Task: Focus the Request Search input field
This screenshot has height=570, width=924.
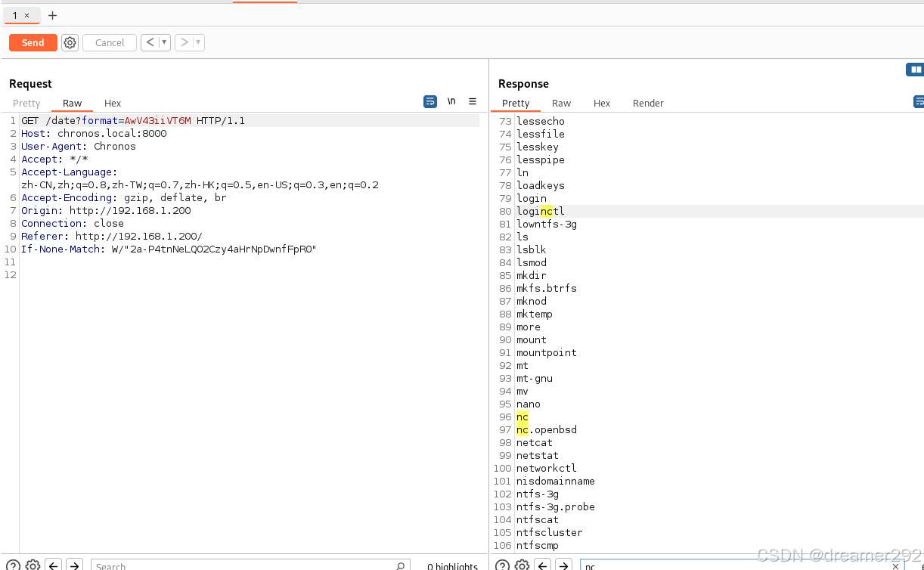Action: pos(250,565)
